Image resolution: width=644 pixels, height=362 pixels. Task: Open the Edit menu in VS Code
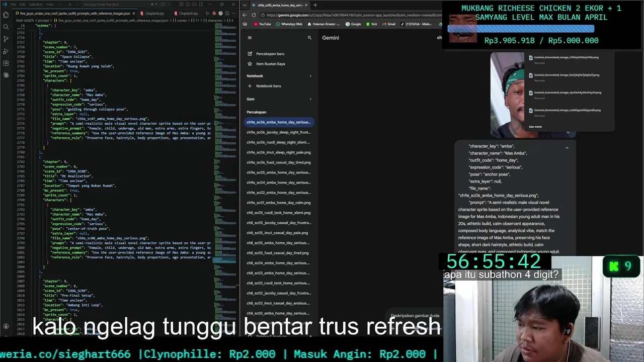point(23,4)
